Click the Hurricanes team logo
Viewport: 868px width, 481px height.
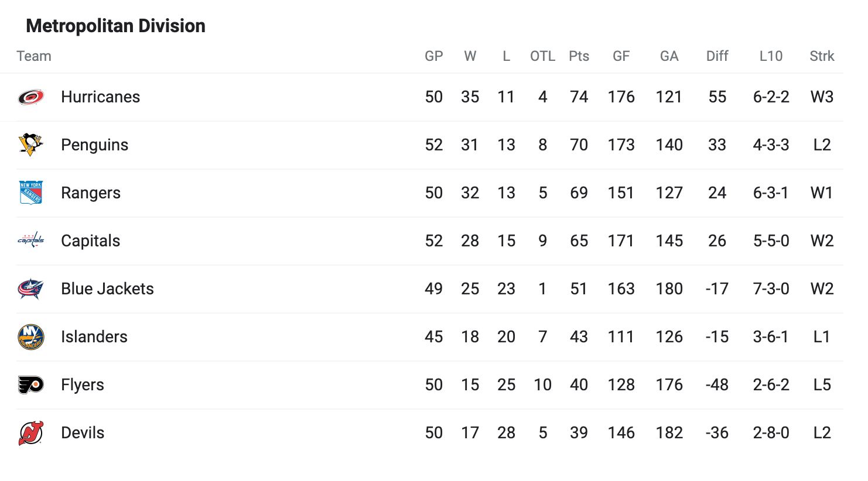click(31, 97)
